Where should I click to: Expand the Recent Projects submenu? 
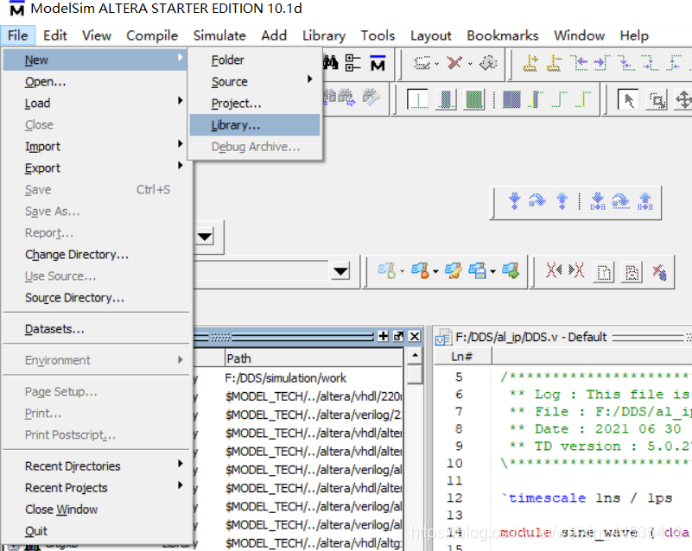point(180,485)
